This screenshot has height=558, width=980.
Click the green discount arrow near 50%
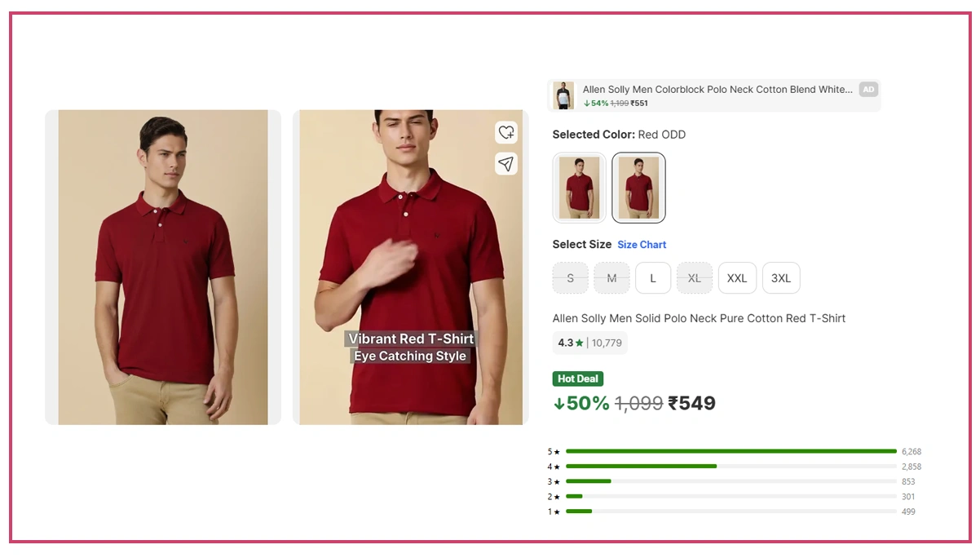[559, 402]
